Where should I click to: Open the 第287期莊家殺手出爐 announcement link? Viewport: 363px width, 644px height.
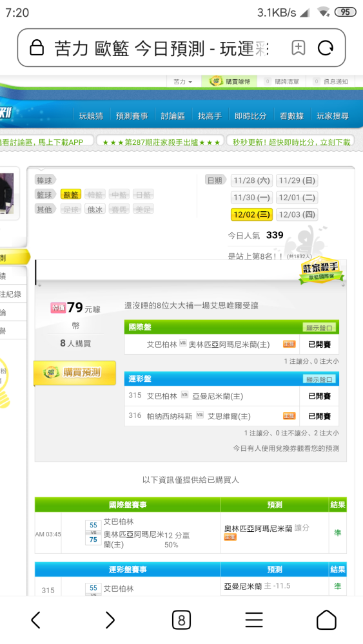pos(161,142)
